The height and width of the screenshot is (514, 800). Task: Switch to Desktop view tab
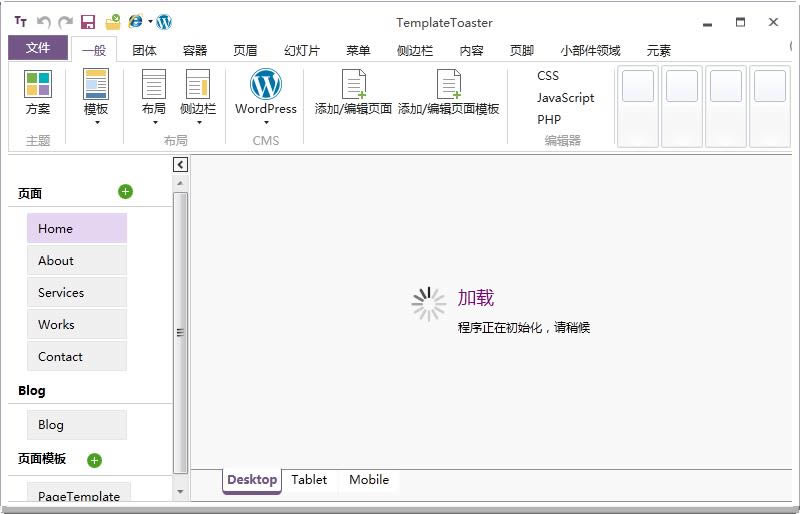coord(252,480)
